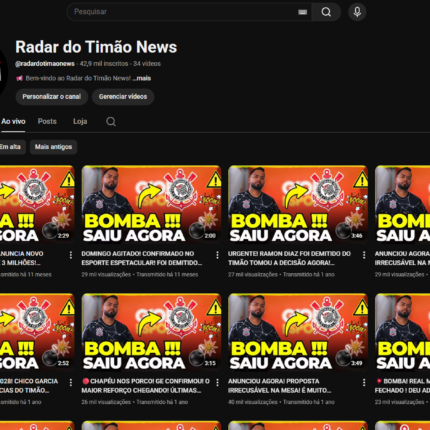Open Gerenciar vídeos
This screenshot has height=430, width=430.
123,97
